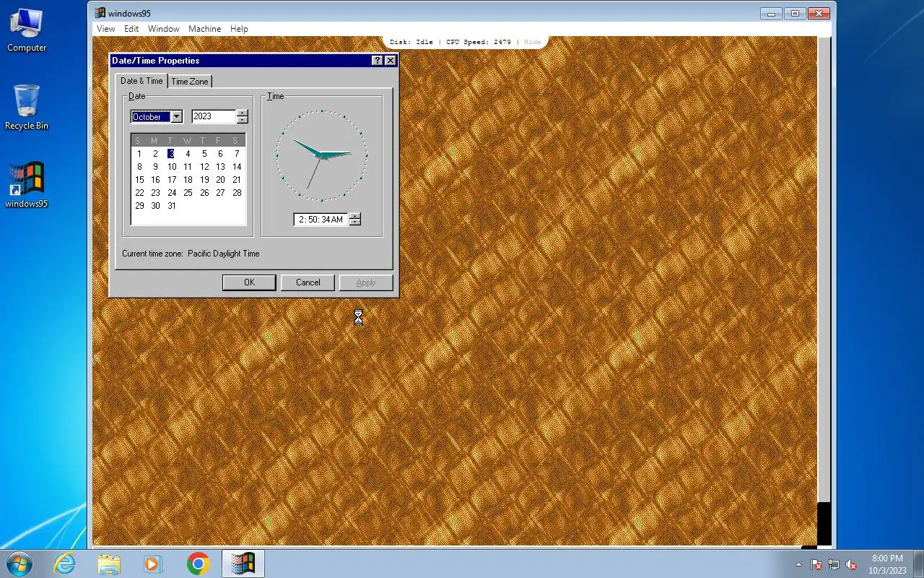Click the 2023 year field
924x578 pixels.
[214, 116]
